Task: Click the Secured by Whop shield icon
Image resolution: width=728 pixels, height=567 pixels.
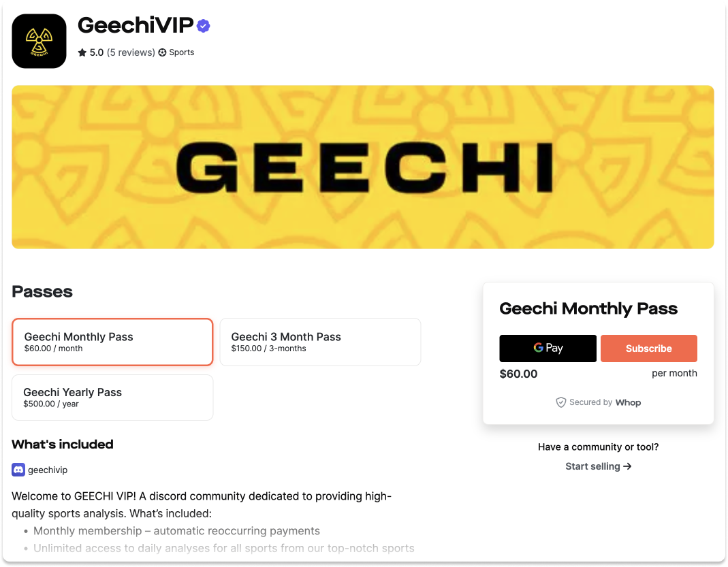Action: (561, 402)
